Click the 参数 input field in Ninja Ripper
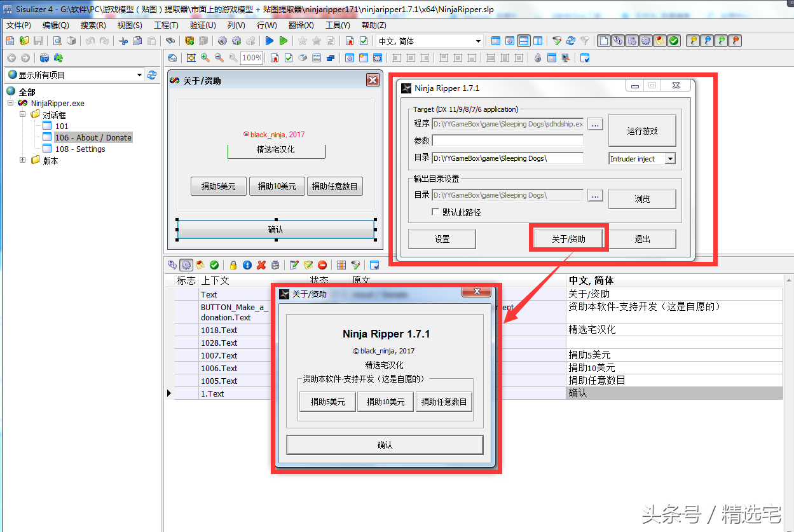 507,140
